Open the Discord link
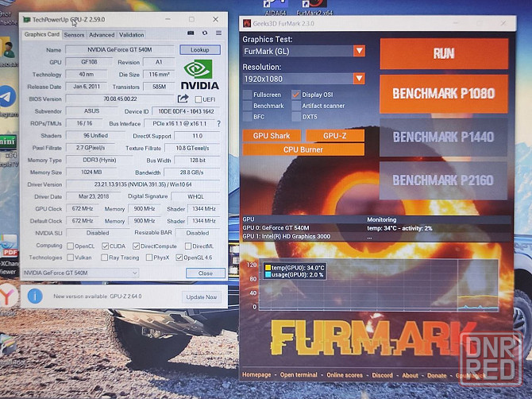Screen dimensions: 532x399 point(382,375)
